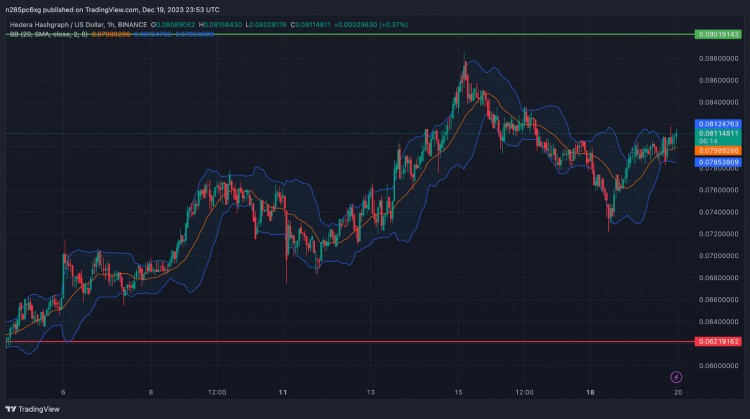
Task: Click the date label 11 on time axis
Action: pos(283,392)
